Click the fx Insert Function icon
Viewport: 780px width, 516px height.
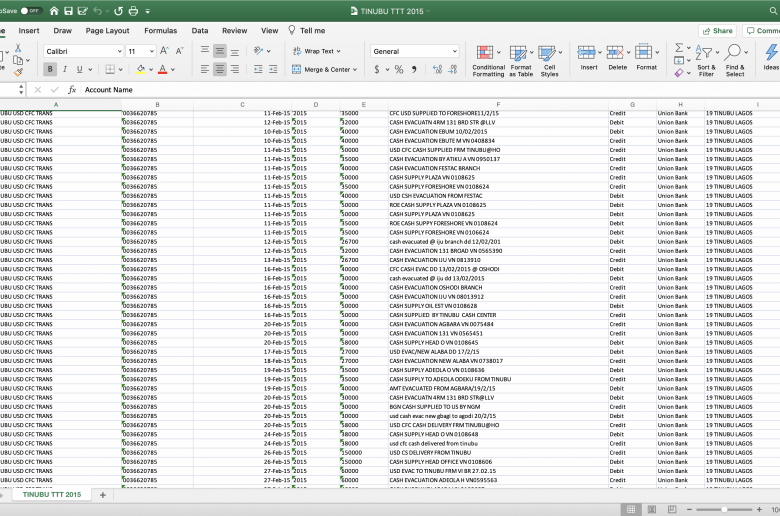pyautogui.click(x=72, y=90)
